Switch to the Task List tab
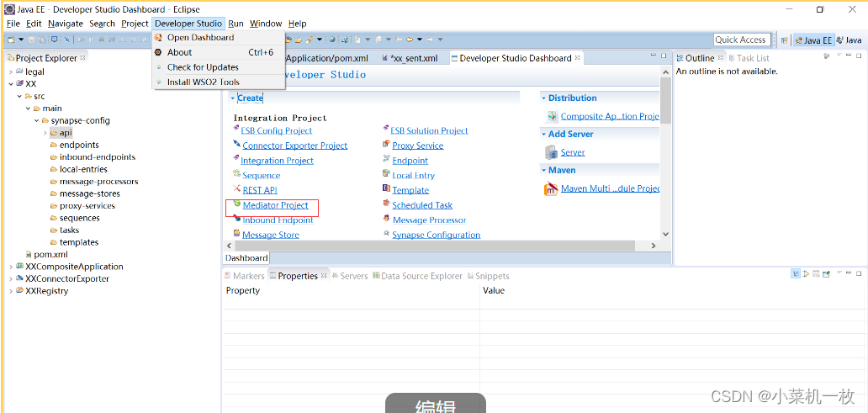 pos(749,58)
